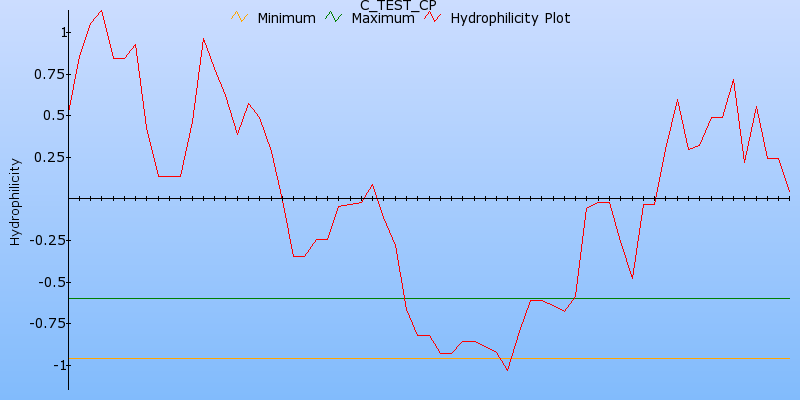Click the Hydrophilicity vertical axis label

coord(15,202)
